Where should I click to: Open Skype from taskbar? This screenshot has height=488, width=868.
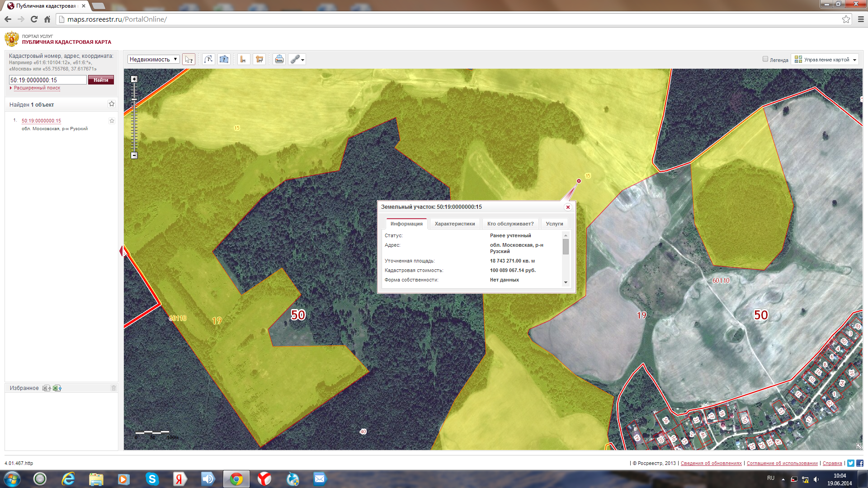(x=152, y=479)
